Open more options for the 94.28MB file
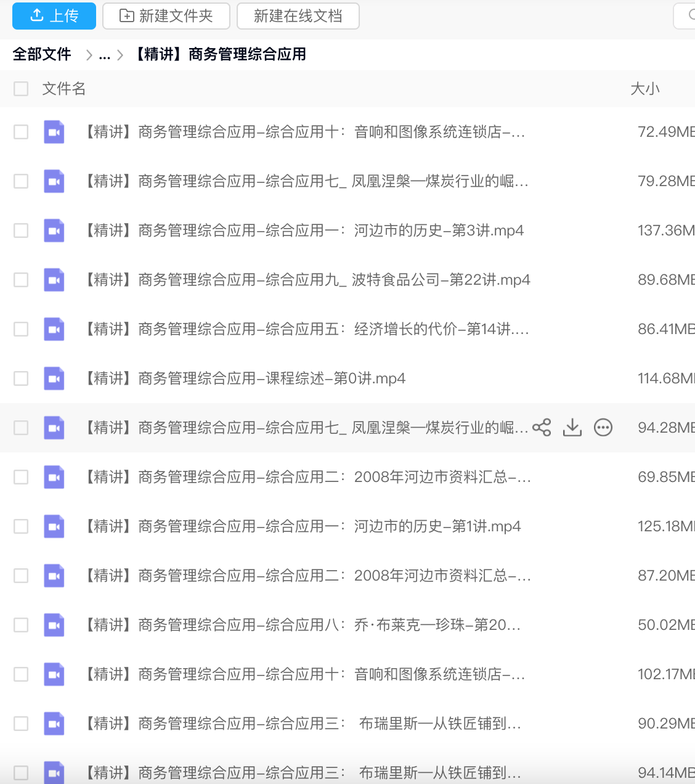 [603, 428]
